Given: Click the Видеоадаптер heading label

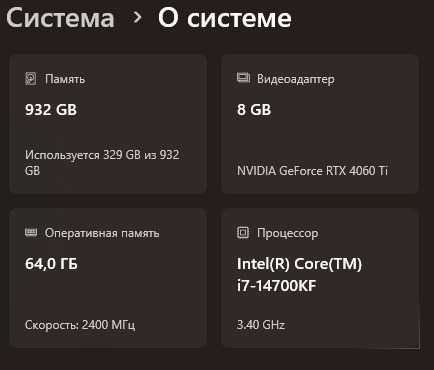Looking at the screenshot, I should (296, 79).
